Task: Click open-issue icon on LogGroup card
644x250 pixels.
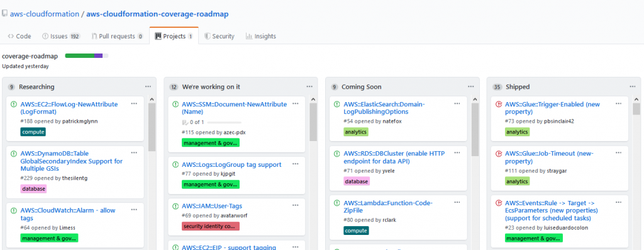Action: [x=175, y=165]
